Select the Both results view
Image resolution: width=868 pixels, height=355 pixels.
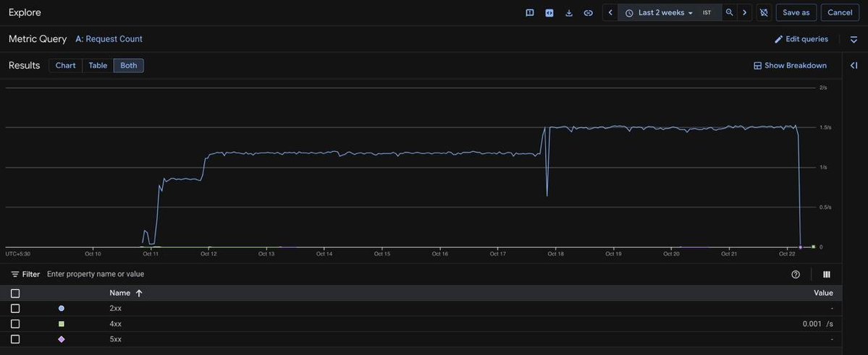pos(128,66)
